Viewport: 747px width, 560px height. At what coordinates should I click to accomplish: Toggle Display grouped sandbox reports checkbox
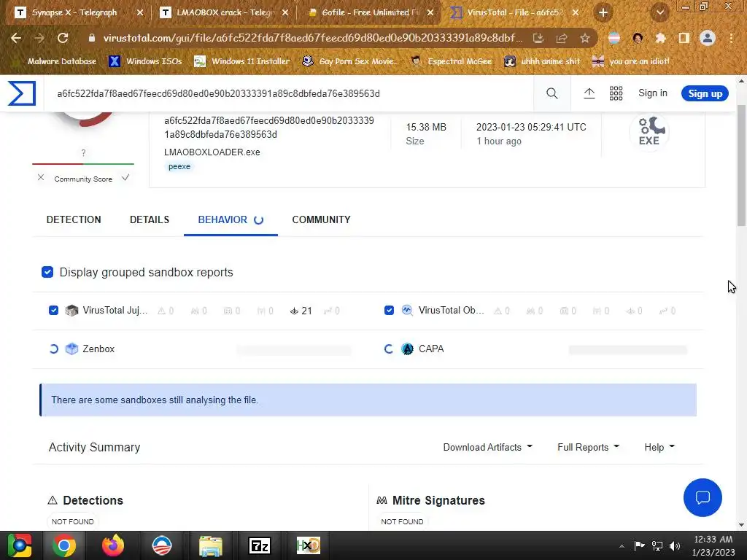[x=47, y=272]
